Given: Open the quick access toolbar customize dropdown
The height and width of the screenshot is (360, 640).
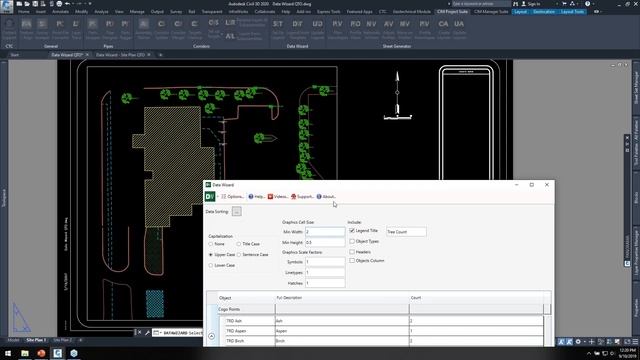Looking at the screenshot, I should pos(90,4).
